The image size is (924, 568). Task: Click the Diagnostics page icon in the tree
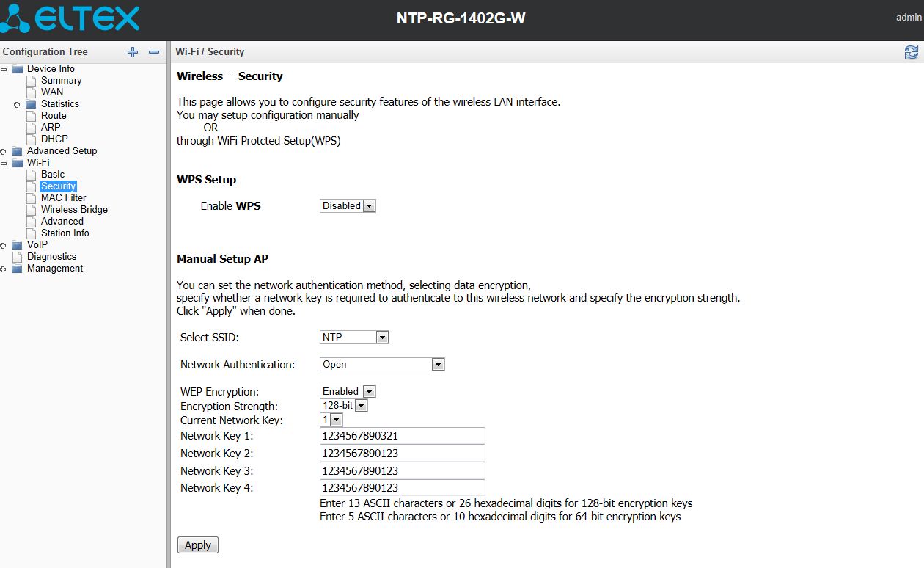click(x=18, y=257)
